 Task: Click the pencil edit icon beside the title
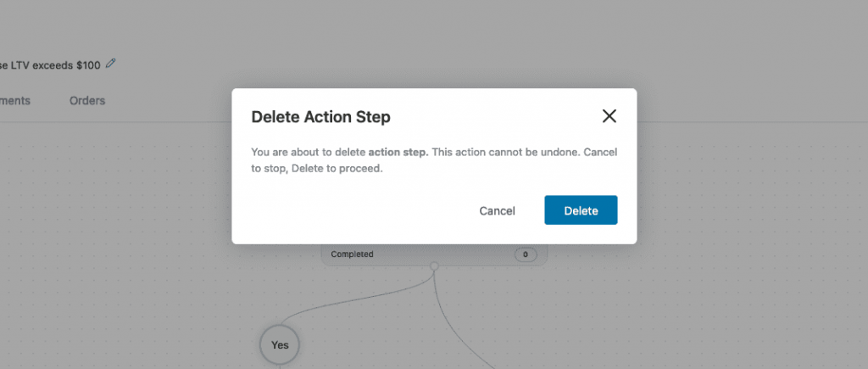tap(111, 64)
